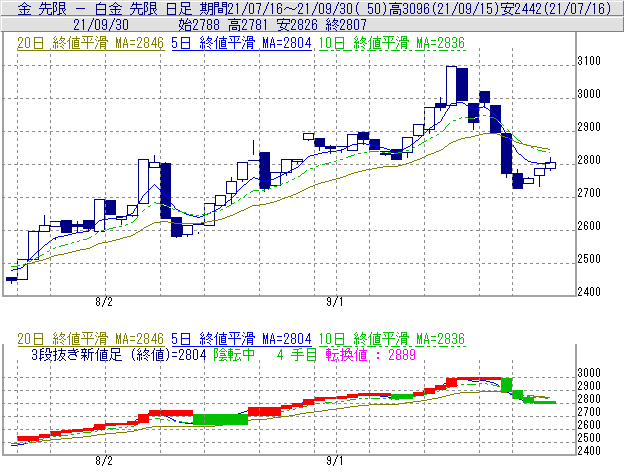Image resolution: width=624 pixels, height=475 pixels.
Task: Select the upper '20日 終値平滑 MA=2846' legend
Action: pos(90,43)
